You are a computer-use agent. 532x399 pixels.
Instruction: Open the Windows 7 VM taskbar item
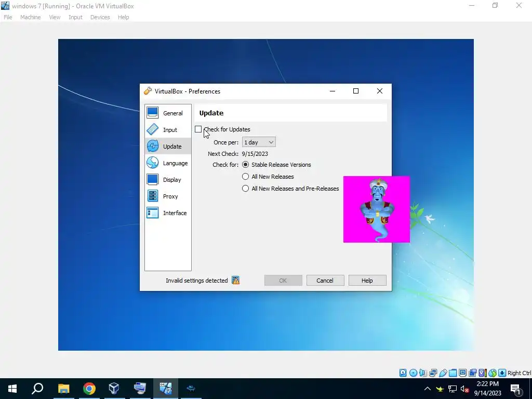(x=166, y=389)
